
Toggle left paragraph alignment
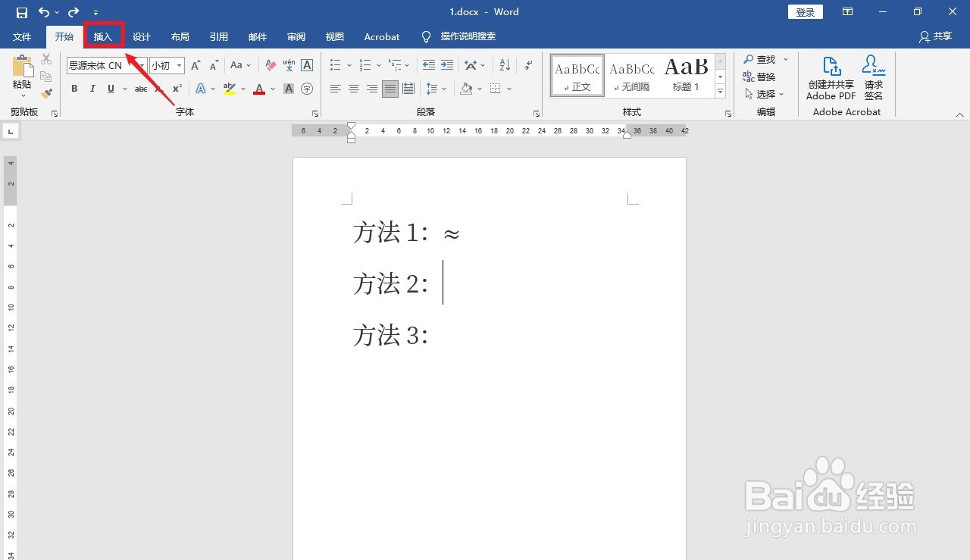[336, 89]
